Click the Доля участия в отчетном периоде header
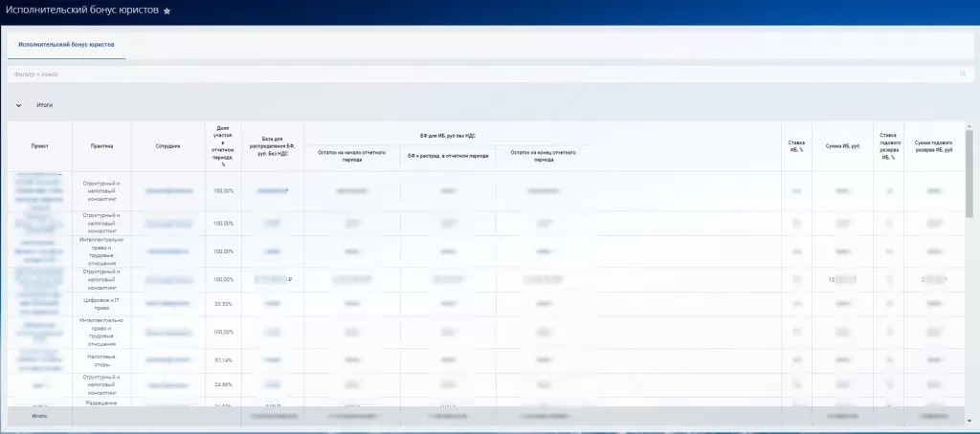 coord(223,146)
